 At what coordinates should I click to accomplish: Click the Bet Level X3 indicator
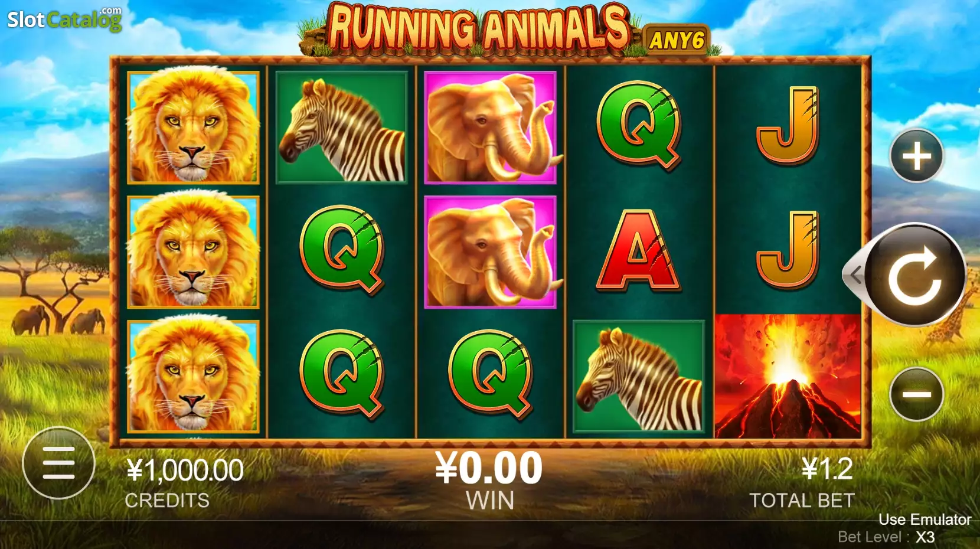[x=886, y=537]
